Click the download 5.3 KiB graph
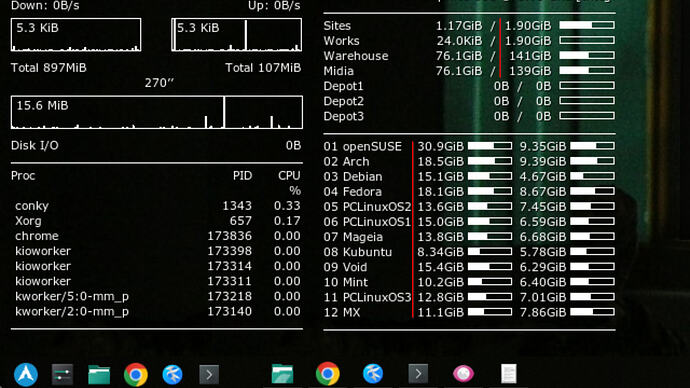This screenshot has width=690, height=388. click(x=76, y=35)
